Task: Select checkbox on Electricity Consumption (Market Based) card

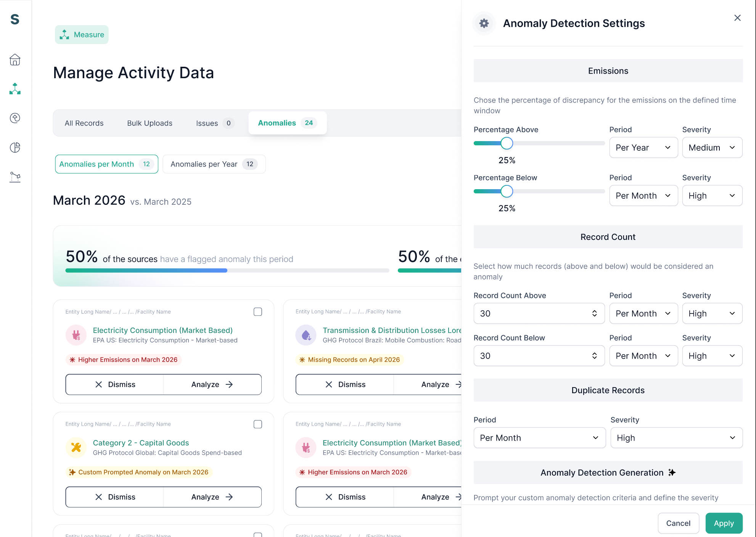Action: [258, 312]
